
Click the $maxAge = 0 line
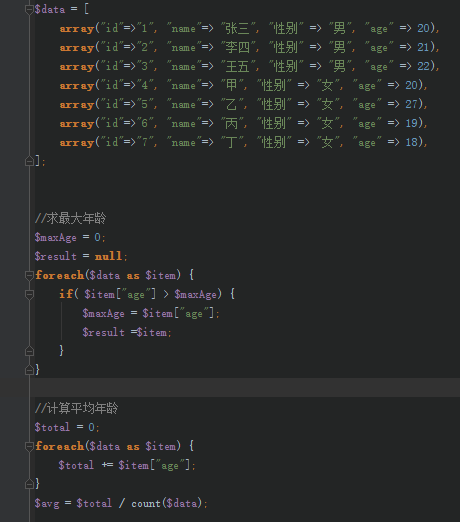(70, 238)
